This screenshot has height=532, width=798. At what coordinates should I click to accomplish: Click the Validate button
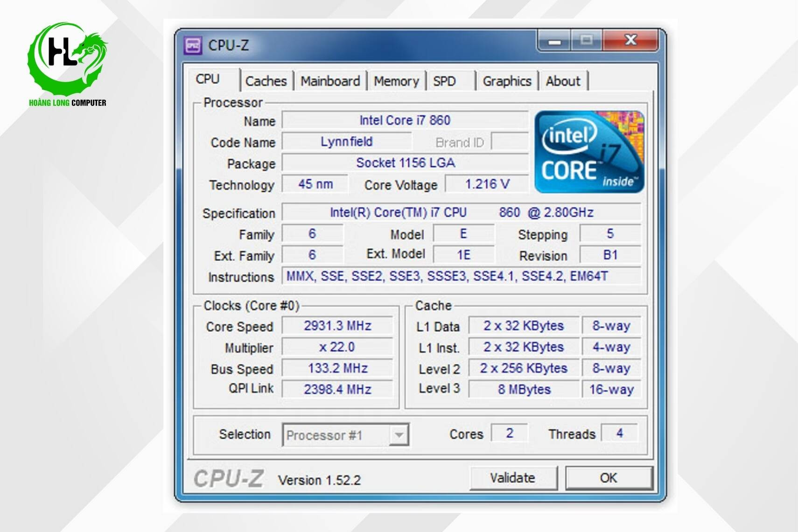pyautogui.click(x=513, y=478)
